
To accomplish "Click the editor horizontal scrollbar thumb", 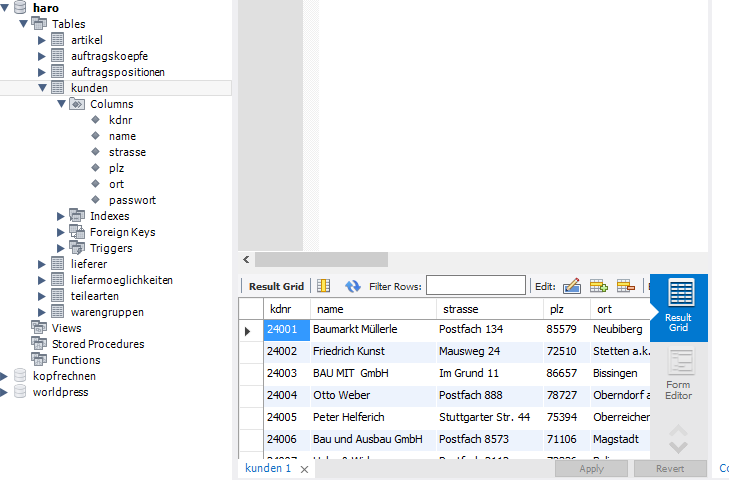I will [x=321, y=260].
